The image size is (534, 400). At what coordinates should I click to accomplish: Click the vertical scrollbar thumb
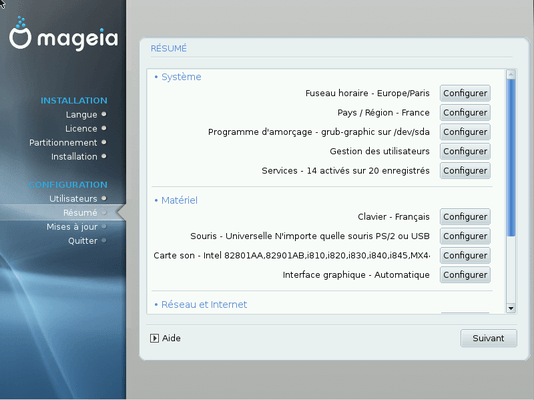(x=511, y=158)
